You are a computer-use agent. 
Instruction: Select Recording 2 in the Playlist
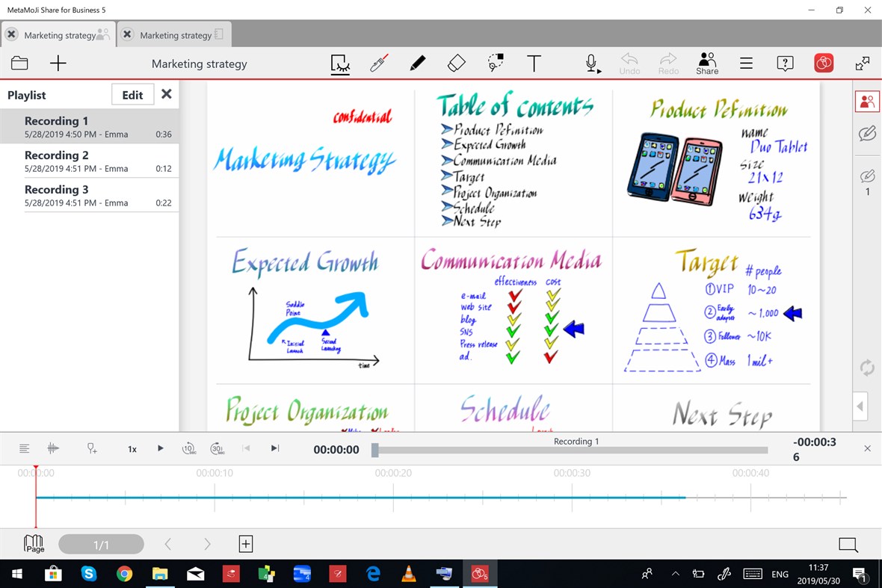coord(90,161)
